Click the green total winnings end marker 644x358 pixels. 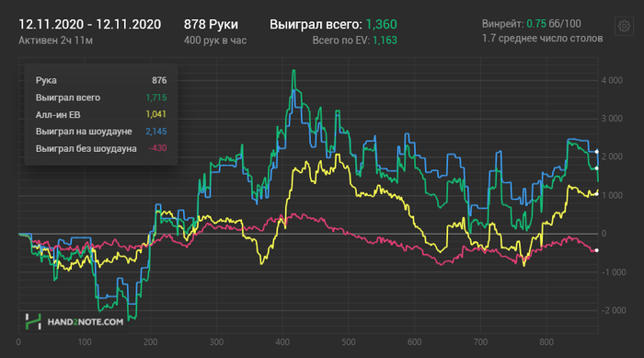[597, 168]
